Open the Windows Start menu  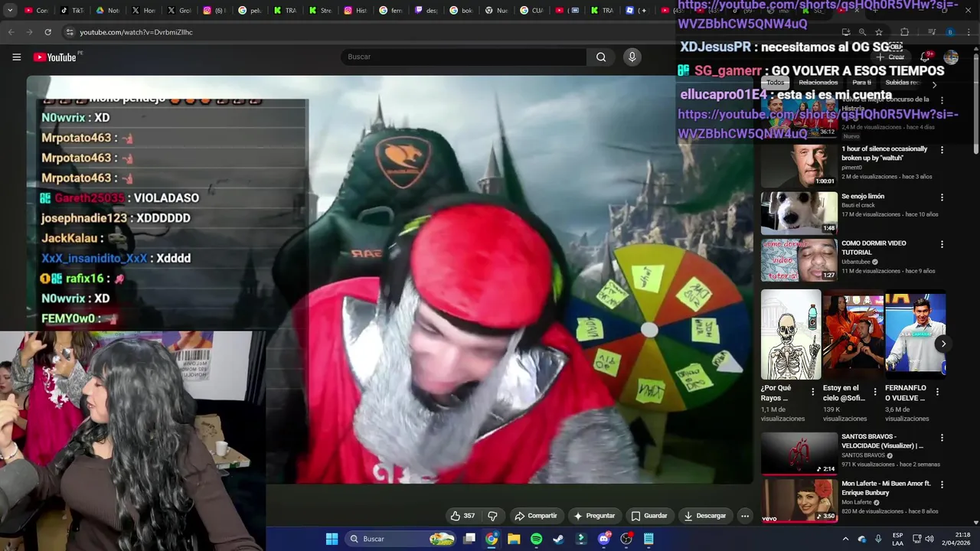tap(332, 539)
